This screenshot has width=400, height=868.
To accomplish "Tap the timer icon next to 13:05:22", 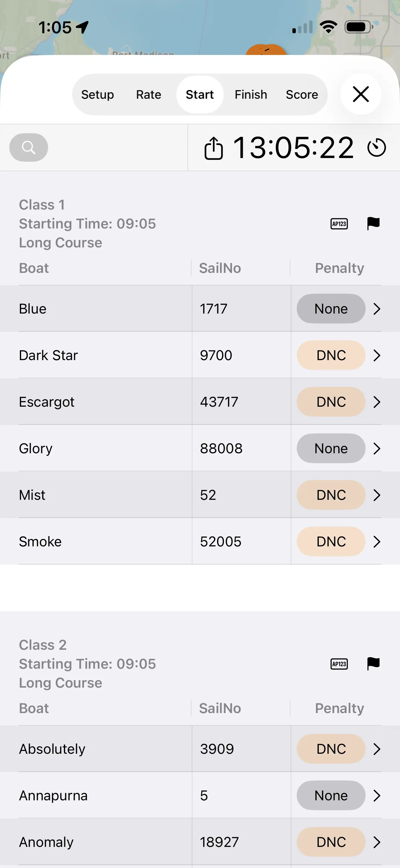I will coord(376,147).
